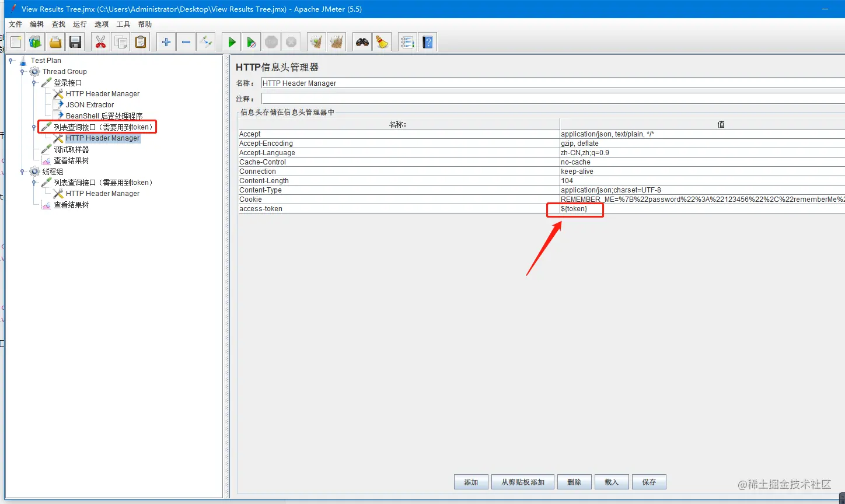Viewport: 845px width, 504px height.
Task: Open the 工具 menu
Action: coord(123,24)
